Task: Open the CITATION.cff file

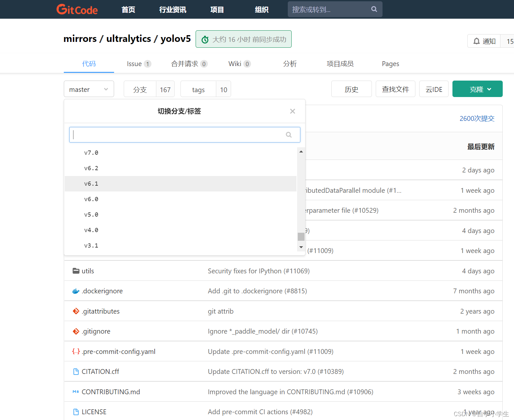Action: click(x=100, y=372)
